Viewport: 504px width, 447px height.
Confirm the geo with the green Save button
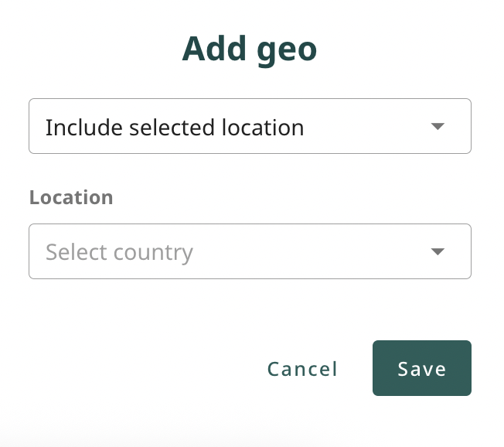tap(422, 368)
